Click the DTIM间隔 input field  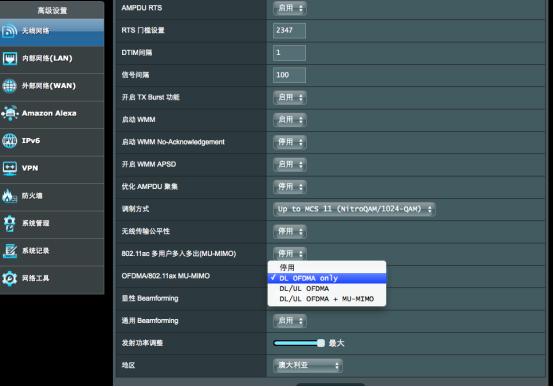pos(289,53)
